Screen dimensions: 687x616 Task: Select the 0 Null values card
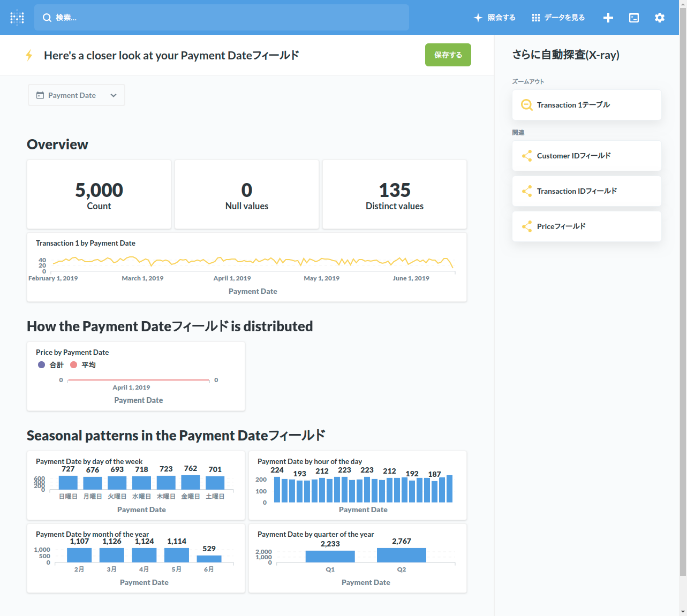(247, 194)
